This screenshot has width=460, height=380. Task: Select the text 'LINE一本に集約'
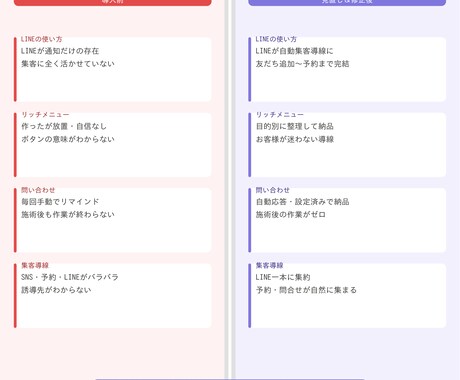[283, 277]
